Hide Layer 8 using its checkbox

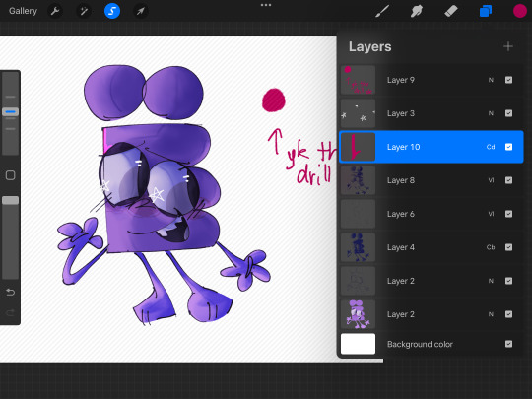click(508, 180)
